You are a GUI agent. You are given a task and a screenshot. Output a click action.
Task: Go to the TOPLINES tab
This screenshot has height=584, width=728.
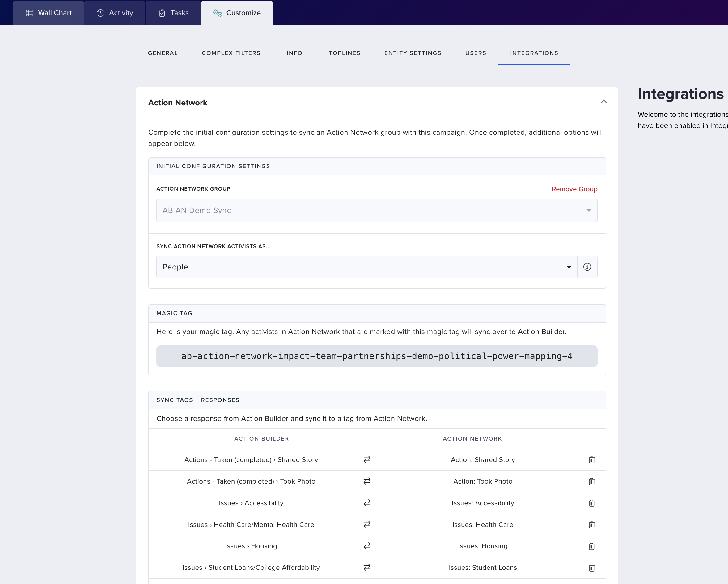point(345,53)
